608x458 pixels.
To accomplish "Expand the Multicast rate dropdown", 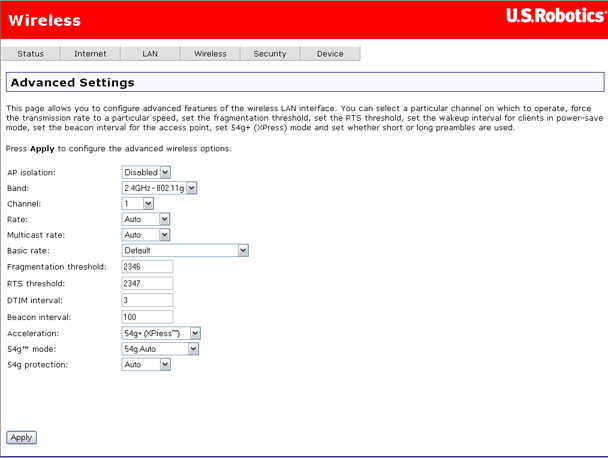I will pos(146,235).
